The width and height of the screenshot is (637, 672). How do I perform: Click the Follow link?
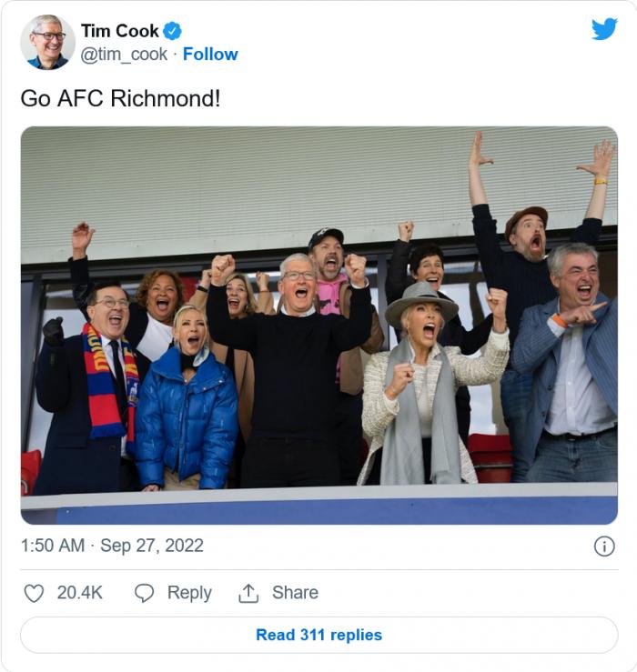pos(210,55)
